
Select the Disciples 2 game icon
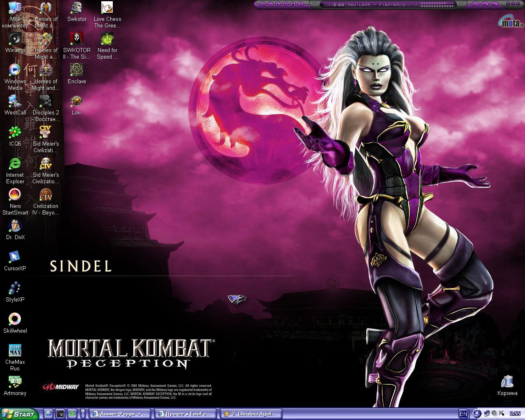[x=46, y=108]
